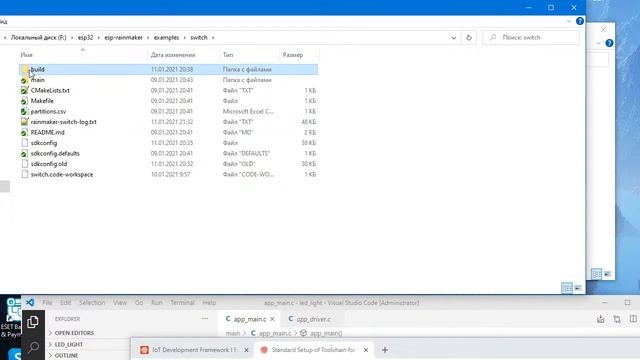The height and width of the screenshot is (360, 640).
Task: Switch to large icons view layout
Action: [x=578, y=288]
